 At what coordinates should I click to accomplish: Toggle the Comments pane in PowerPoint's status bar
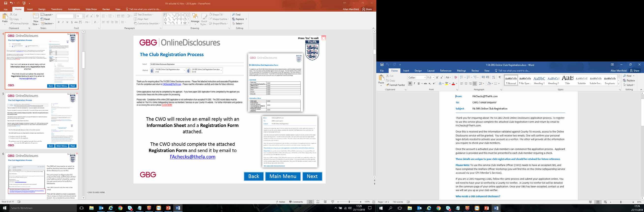296,202
